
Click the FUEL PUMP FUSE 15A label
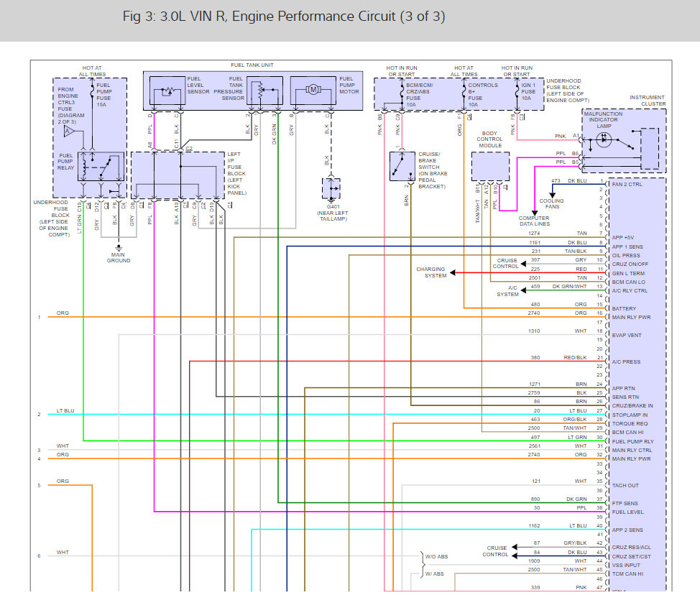[103, 95]
